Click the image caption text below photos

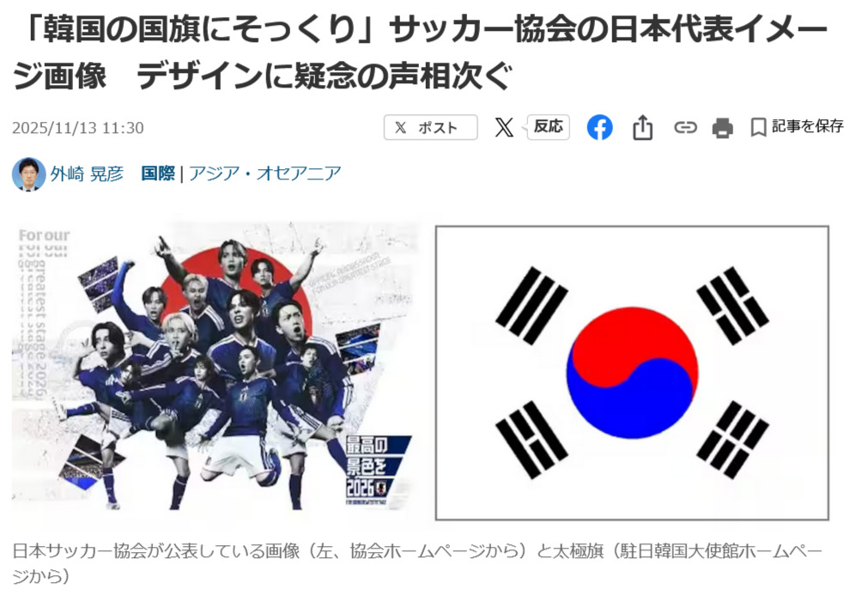pos(418,563)
